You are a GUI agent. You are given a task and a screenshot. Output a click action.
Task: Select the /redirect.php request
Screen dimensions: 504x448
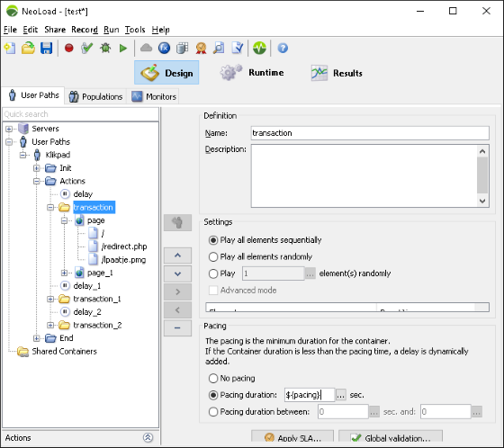point(124,246)
